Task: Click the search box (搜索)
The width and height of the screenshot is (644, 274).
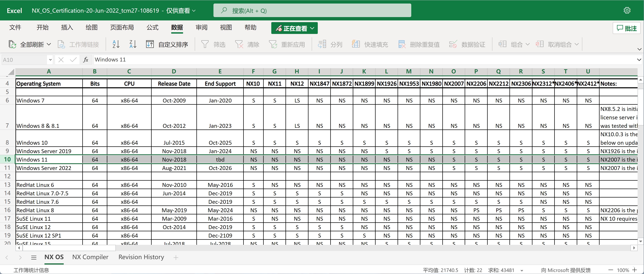Action: pos(312,10)
